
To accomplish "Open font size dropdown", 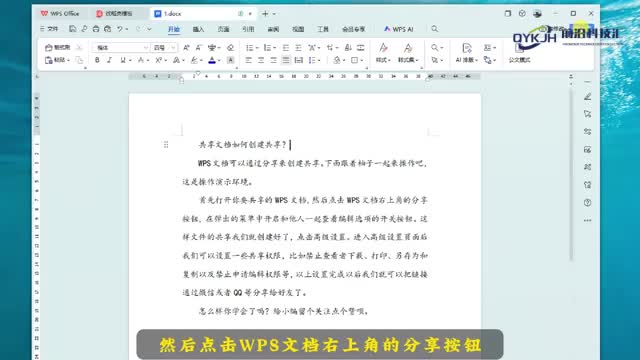I will 173,48.
